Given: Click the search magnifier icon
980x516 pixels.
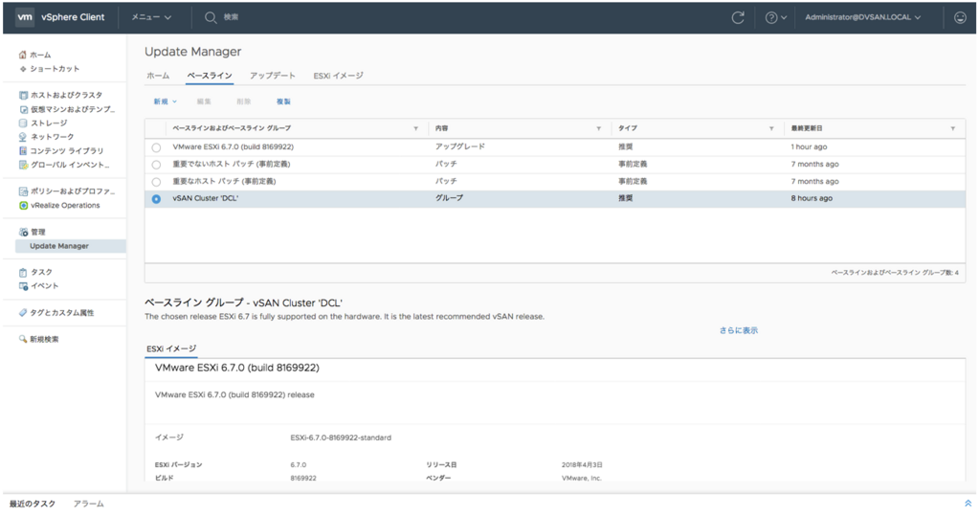Looking at the screenshot, I should [211, 17].
